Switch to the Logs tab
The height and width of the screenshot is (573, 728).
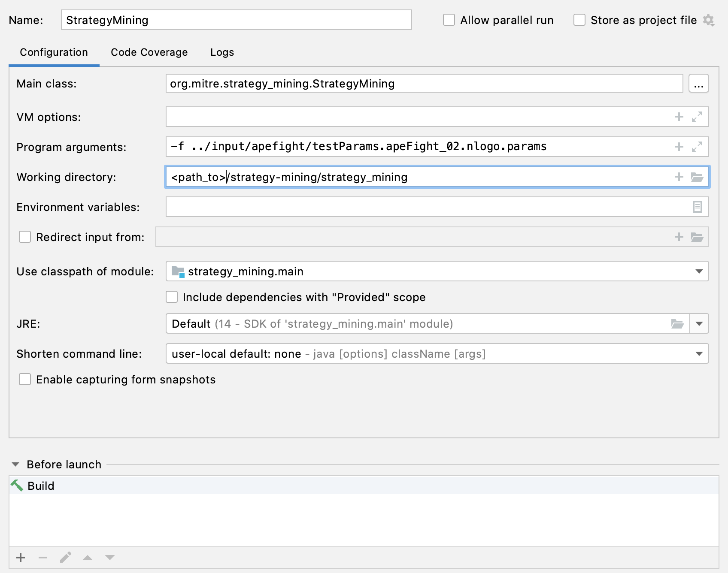click(x=222, y=52)
